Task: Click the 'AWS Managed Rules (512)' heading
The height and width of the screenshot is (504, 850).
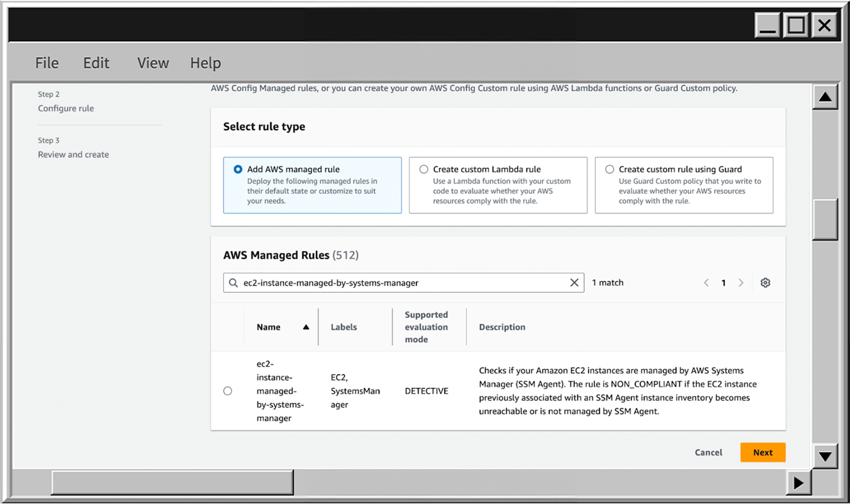Action: tap(291, 255)
